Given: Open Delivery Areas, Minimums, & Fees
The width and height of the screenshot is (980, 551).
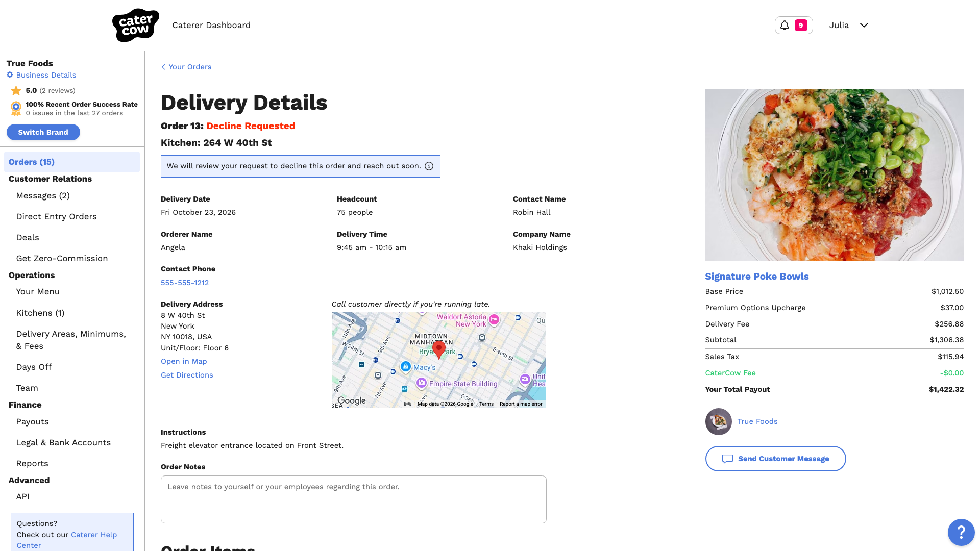Looking at the screenshot, I should click(71, 340).
